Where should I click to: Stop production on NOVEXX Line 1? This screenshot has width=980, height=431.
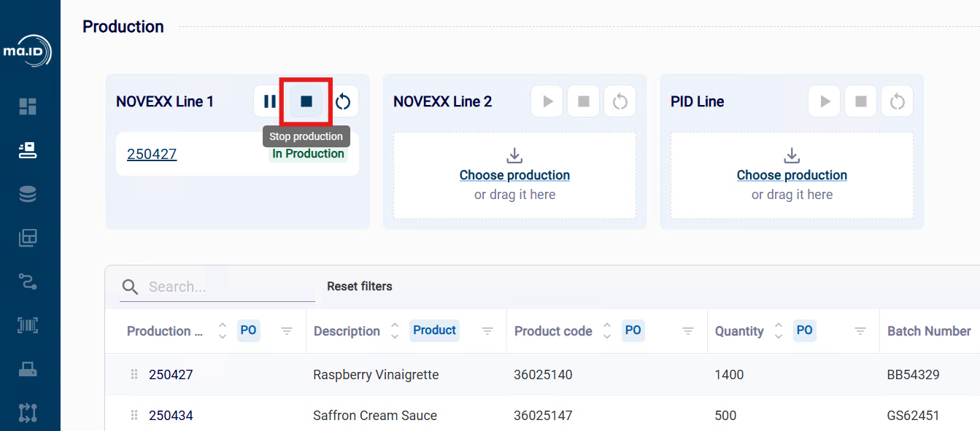tap(306, 101)
